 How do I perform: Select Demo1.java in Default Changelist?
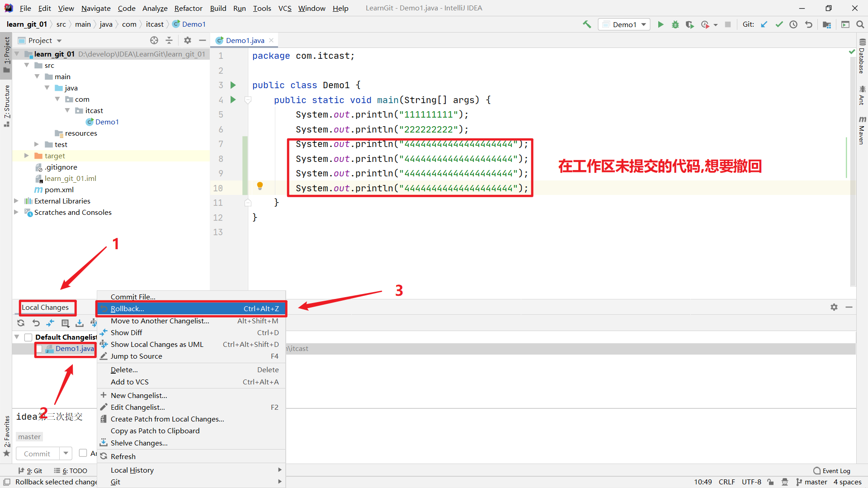click(x=75, y=349)
